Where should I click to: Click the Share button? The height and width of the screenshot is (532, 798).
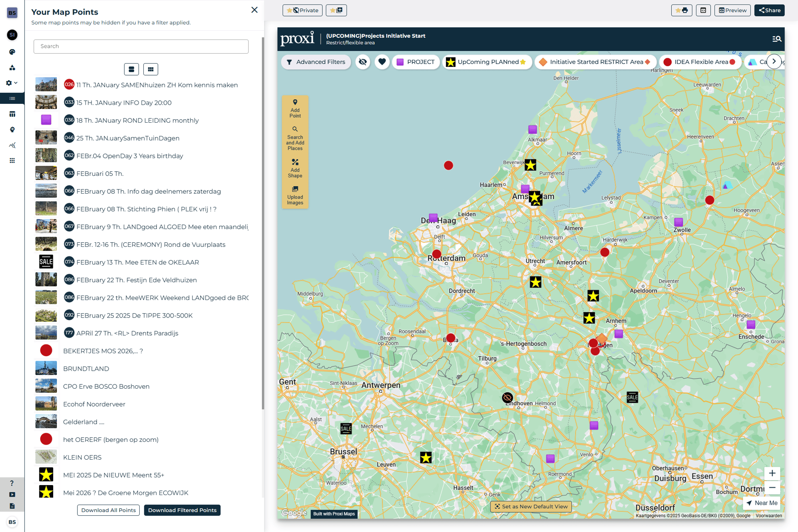click(x=769, y=10)
